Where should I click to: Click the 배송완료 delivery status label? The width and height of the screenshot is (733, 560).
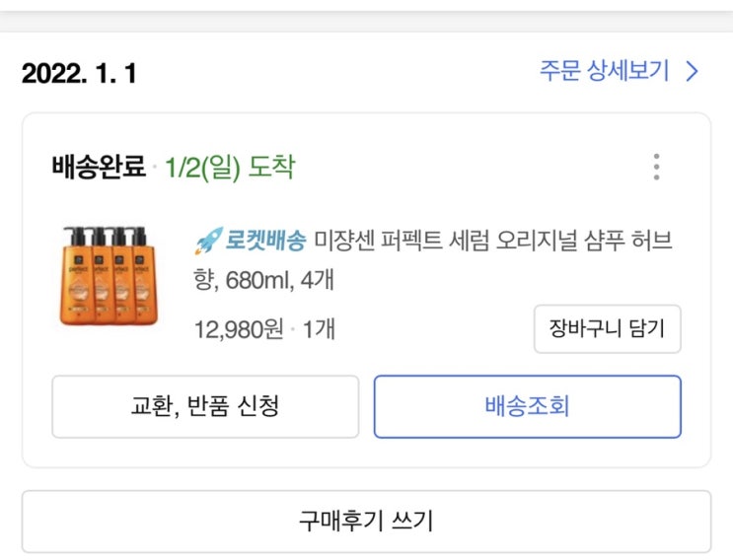[99, 167]
